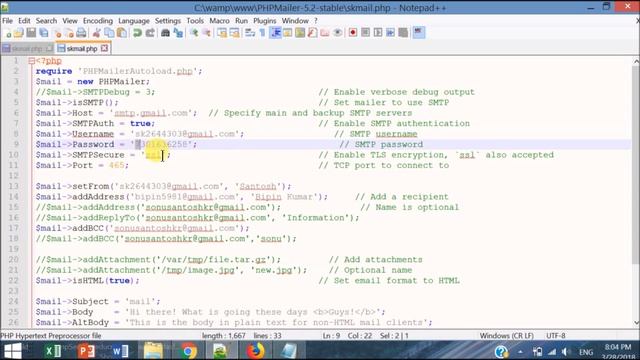Viewport: 640px width, 360px height.
Task: Open the Window menu
Action: click(x=295, y=21)
